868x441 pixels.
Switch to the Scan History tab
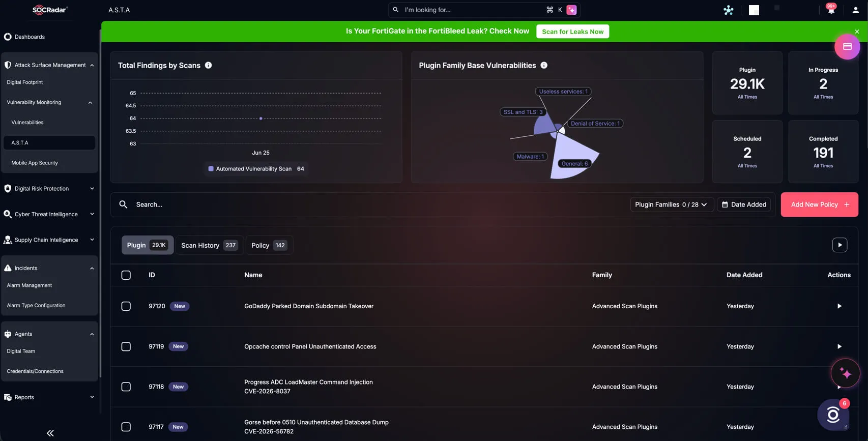(210, 245)
